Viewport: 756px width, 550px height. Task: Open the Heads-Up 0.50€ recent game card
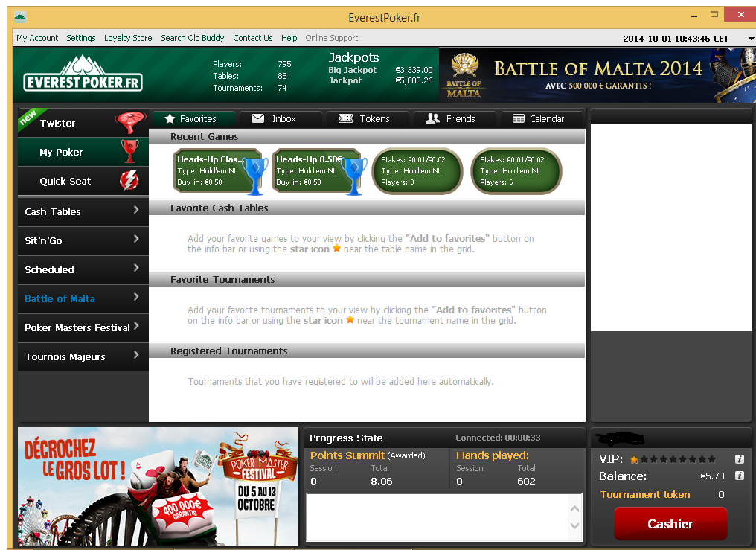coord(318,170)
